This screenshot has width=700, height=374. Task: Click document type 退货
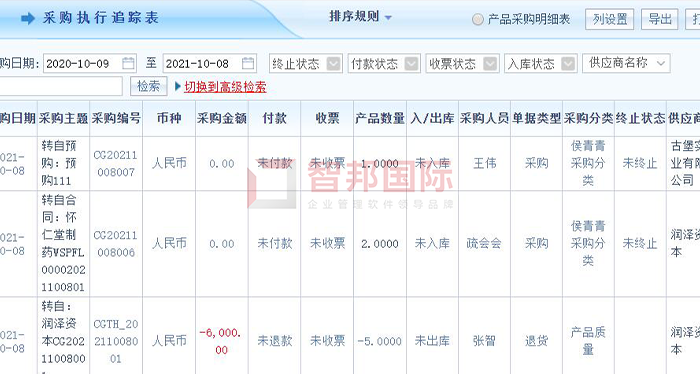pyautogui.click(x=536, y=341)
